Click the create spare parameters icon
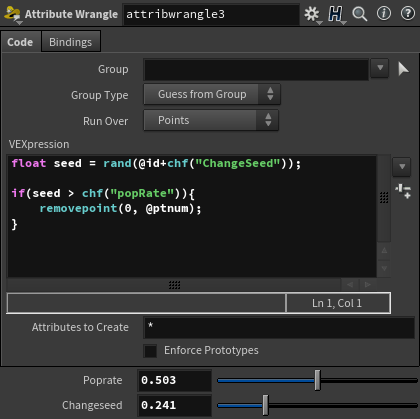 403,191
